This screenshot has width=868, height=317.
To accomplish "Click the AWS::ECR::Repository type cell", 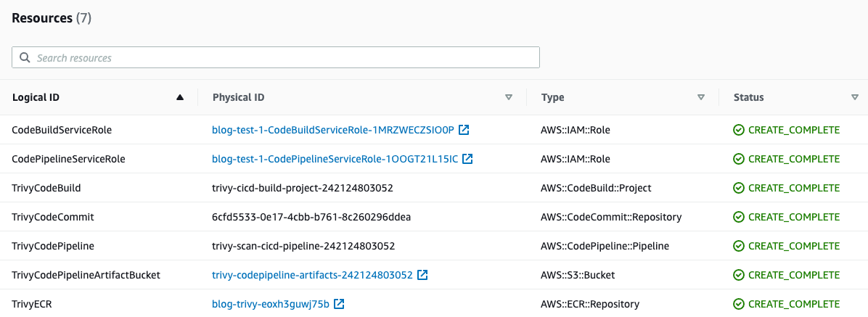I will point(590,304).
